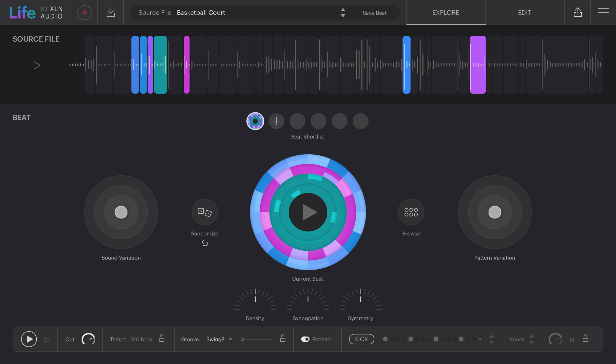The image size is (616, 364).
Task: Click the Life by XLN Audio logo
Action: click(x=36, y=12)
